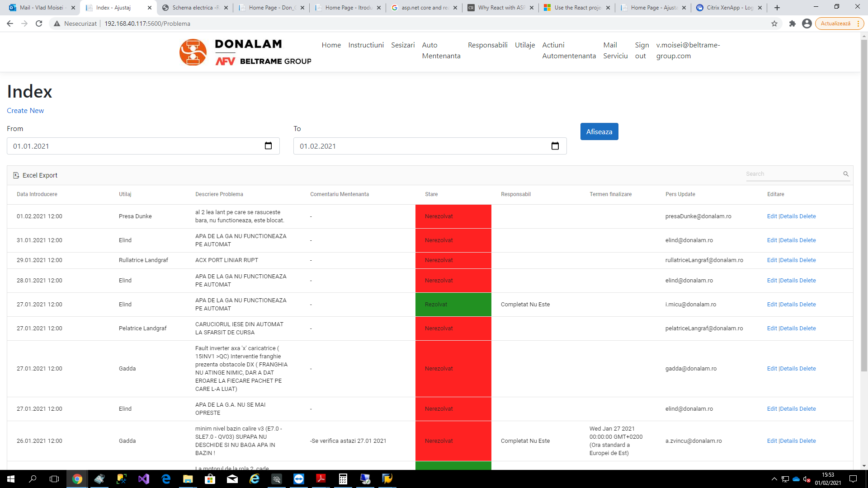Click the green Rezolvat status cell
Viewport: 868px width, 488px height.
coord(453,305)
